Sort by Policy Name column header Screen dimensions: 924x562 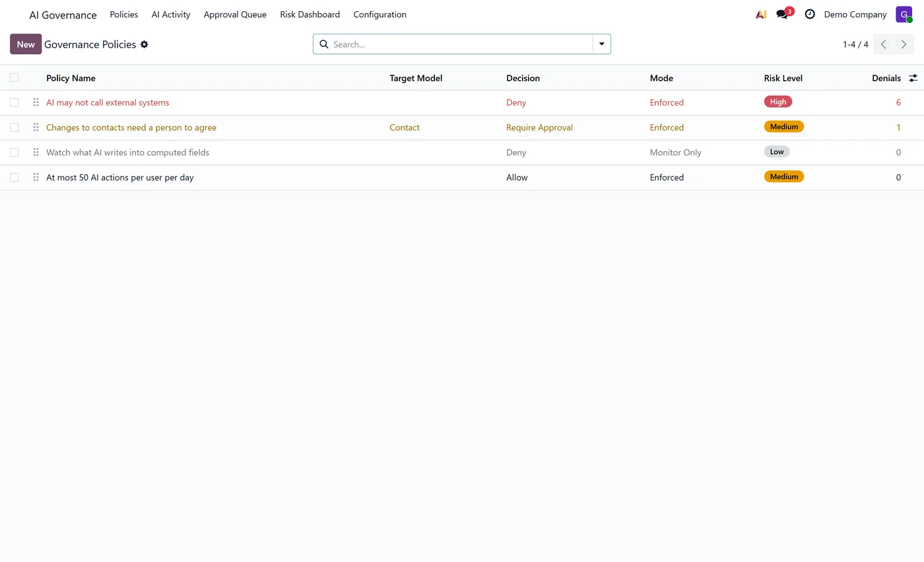click(71, 78)
